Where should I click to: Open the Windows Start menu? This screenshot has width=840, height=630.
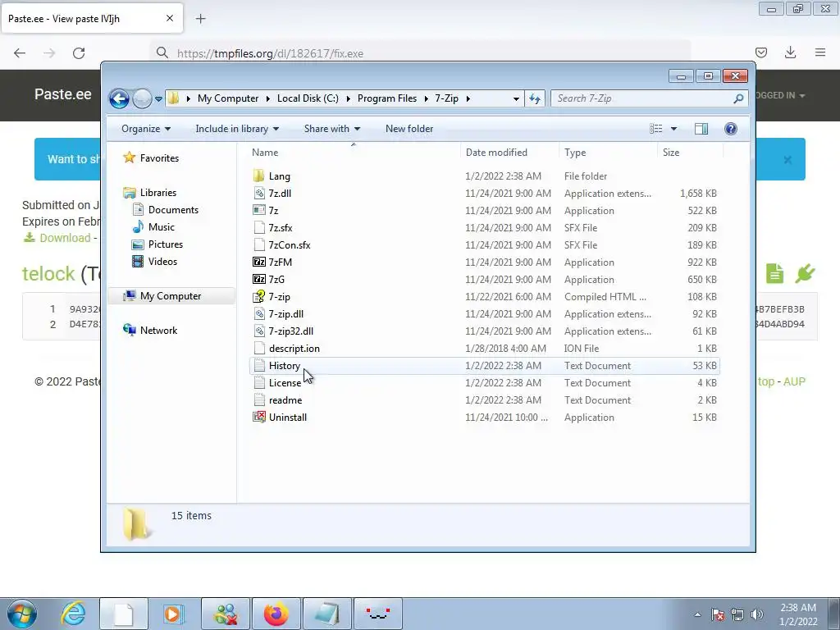[x=22, y=614]
